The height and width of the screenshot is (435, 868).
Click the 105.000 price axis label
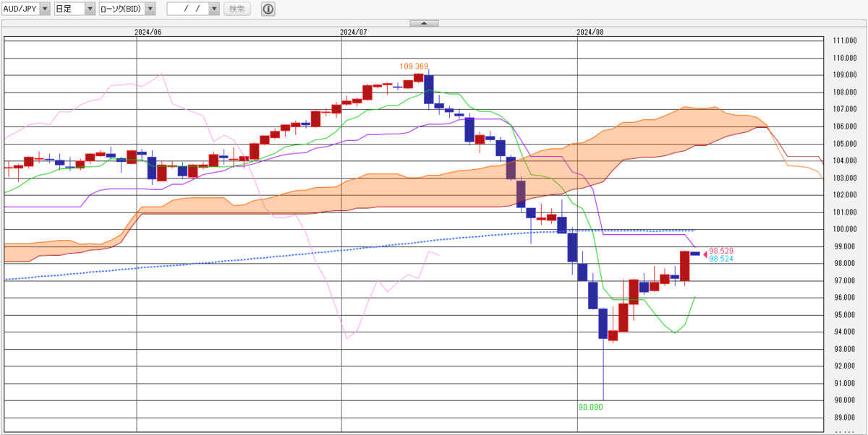(845, 143)
